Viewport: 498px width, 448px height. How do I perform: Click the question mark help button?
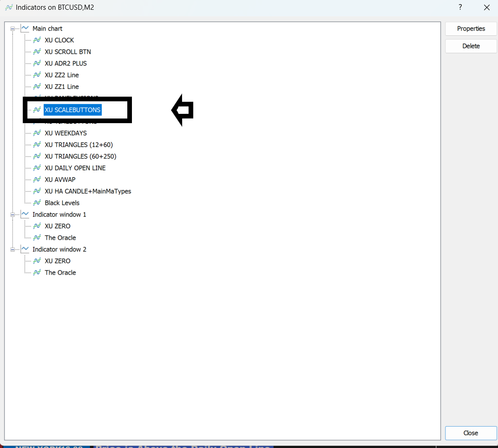coord(460,7)
